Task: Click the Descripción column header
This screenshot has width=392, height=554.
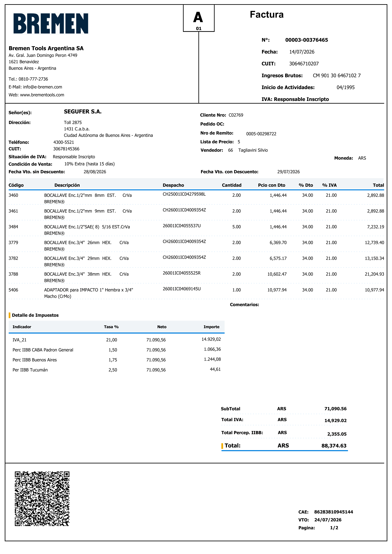Action: coord(67,185)
